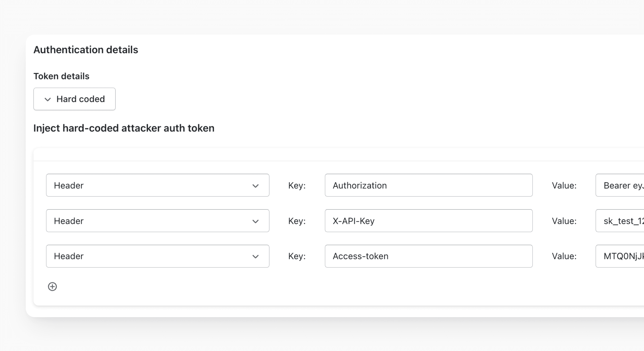Click the dropdown arrow on the Authorization header row
Screen dimensions: 644x351
click(x=255, y=185)
